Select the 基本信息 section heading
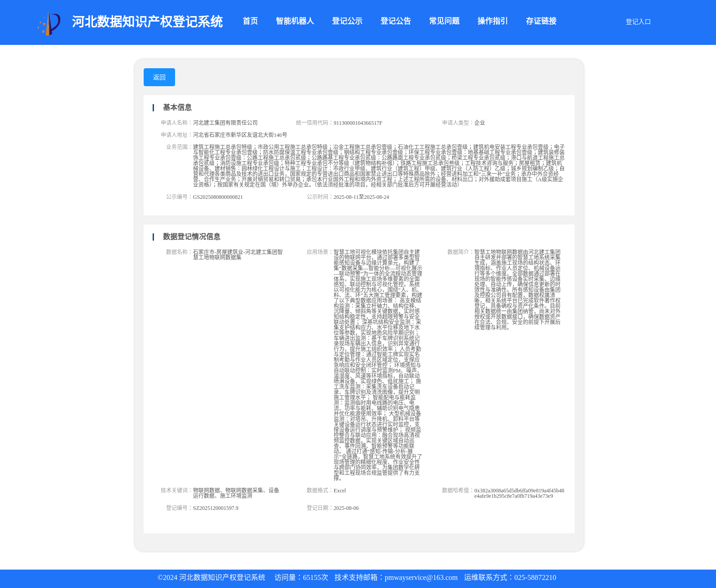The width and height of the screenshot is (716, 588). tap(177, 107)
